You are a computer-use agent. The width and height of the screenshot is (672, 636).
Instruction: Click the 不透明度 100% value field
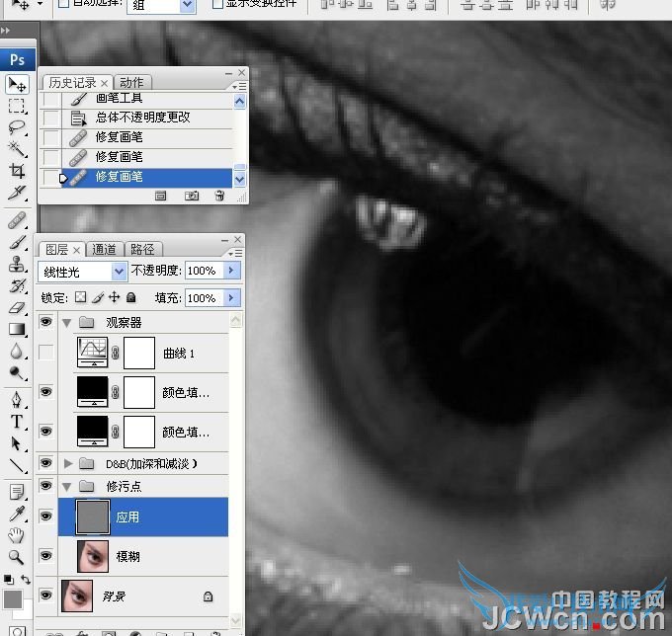[204, 271]
